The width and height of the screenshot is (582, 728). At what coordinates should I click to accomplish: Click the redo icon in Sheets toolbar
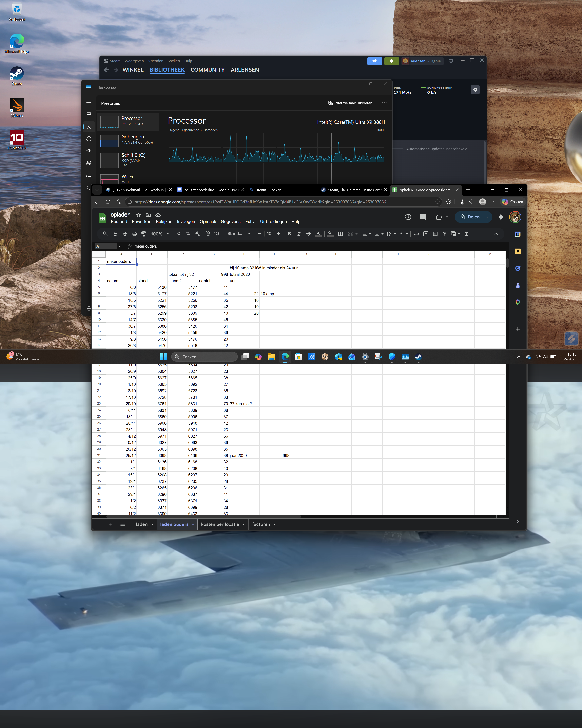[x=125, y=234]
